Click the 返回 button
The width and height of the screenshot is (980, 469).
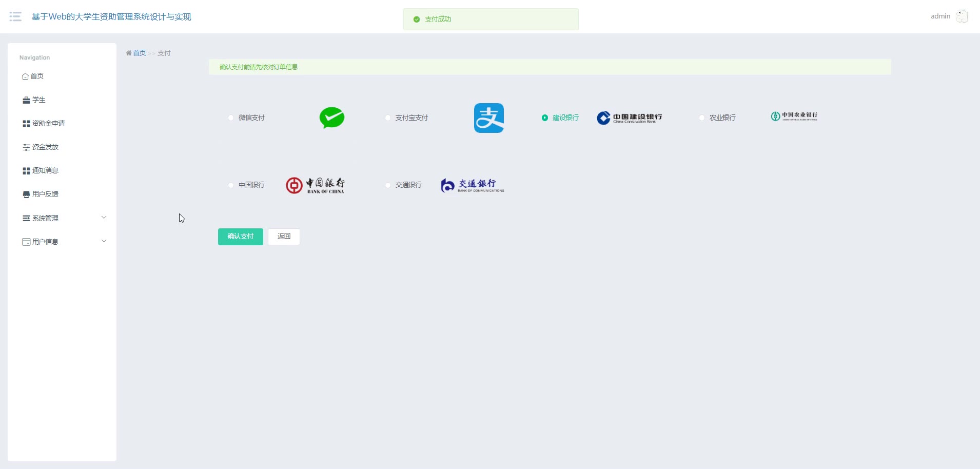(x=284, y=237)
